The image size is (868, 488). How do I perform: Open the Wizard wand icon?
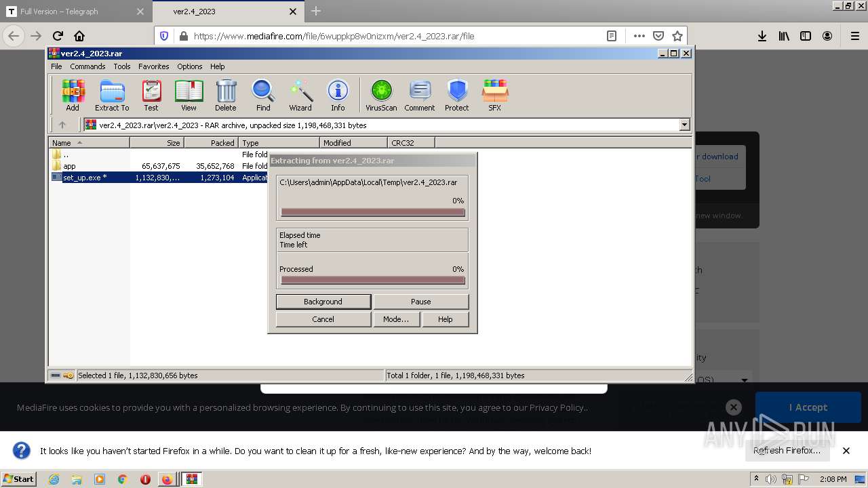[300, 95]
